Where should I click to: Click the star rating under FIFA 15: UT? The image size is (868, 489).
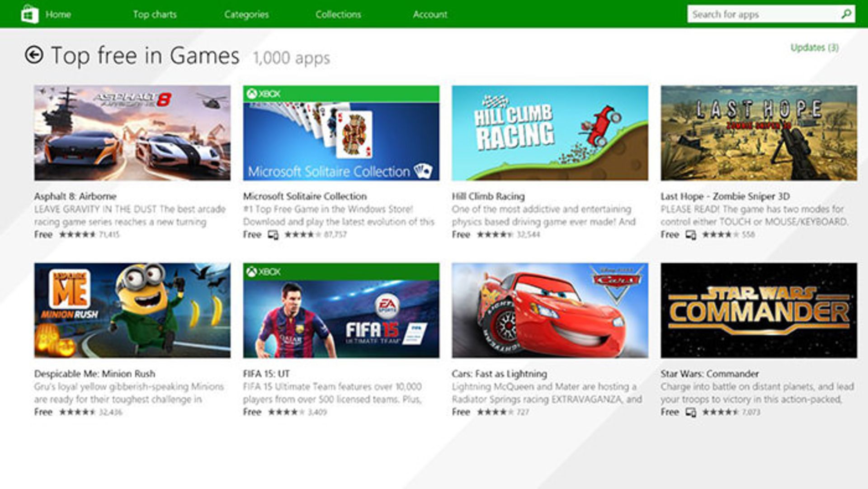(x=287, y=412)
